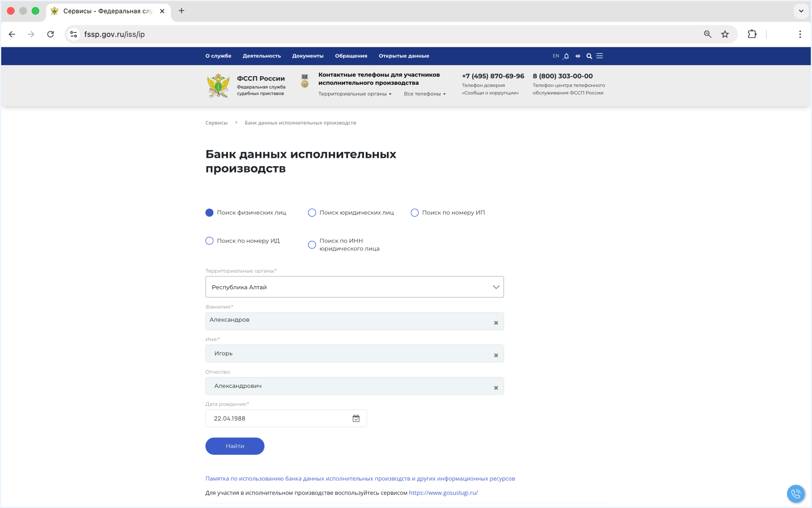Screen dimensions: 812x508
Task: Expand Территориальные органы phone list in header
Action: (355, 94)
